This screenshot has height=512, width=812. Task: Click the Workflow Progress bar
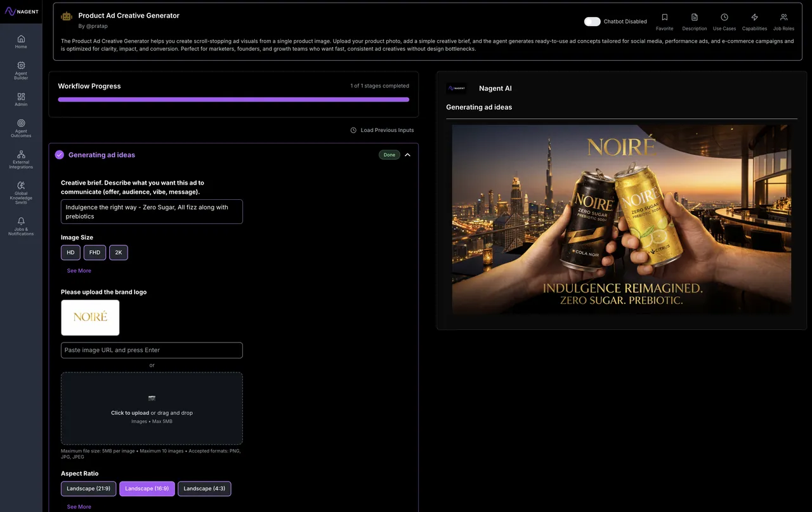pos(233,100)
